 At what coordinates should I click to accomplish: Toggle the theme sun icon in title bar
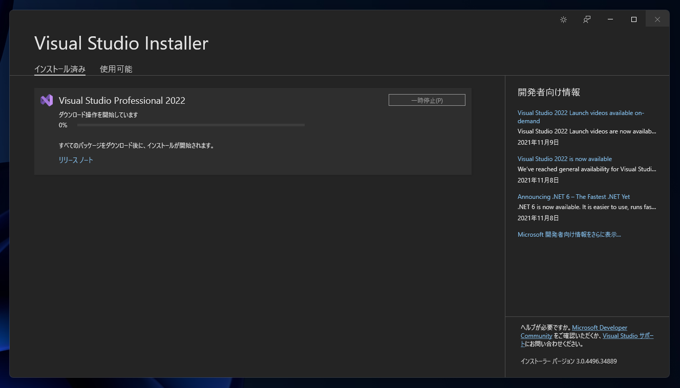pos(563,20)
